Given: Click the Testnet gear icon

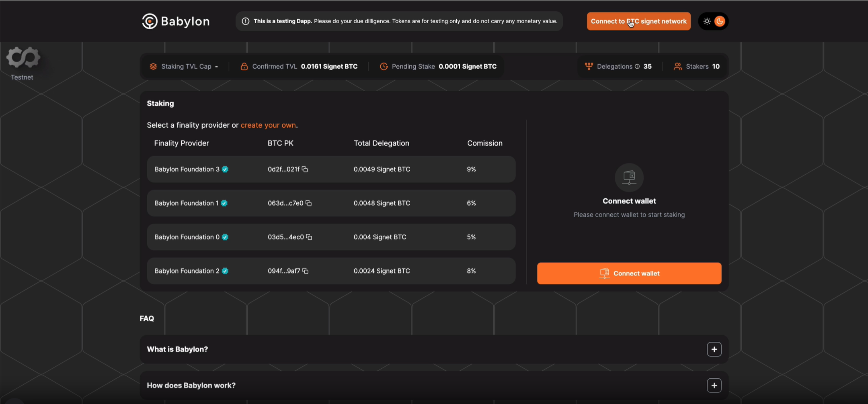Looking at the screenshot, I should tap(23, 57).
